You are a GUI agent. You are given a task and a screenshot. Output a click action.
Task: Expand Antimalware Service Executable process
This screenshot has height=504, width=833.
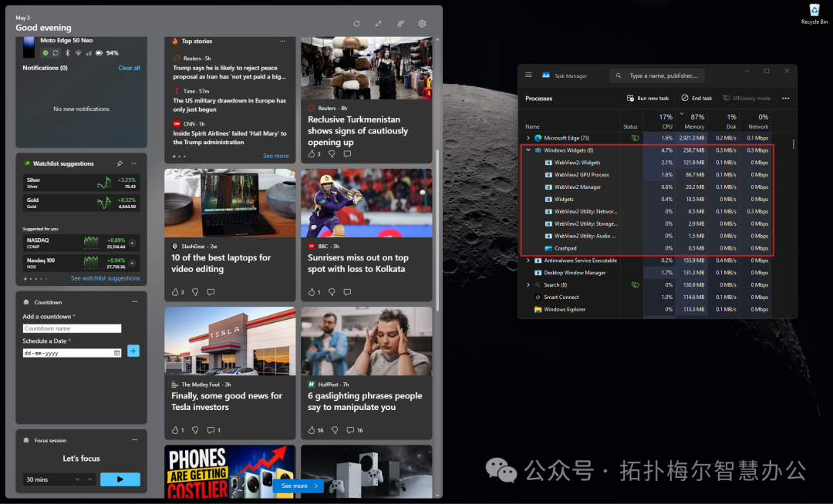coord(528,260)
